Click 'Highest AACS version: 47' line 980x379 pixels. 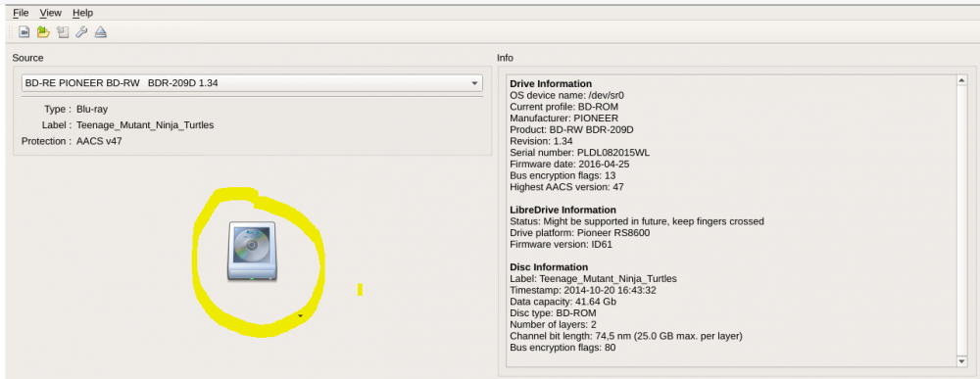point(566,187)
